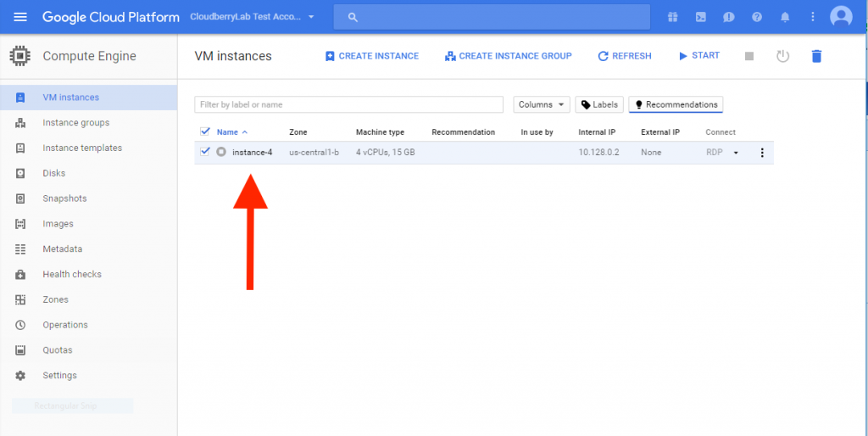Screen dimensions: 868x436
Task: Click the VM instances sidebar icon
Action: click(x=20, y=98)
